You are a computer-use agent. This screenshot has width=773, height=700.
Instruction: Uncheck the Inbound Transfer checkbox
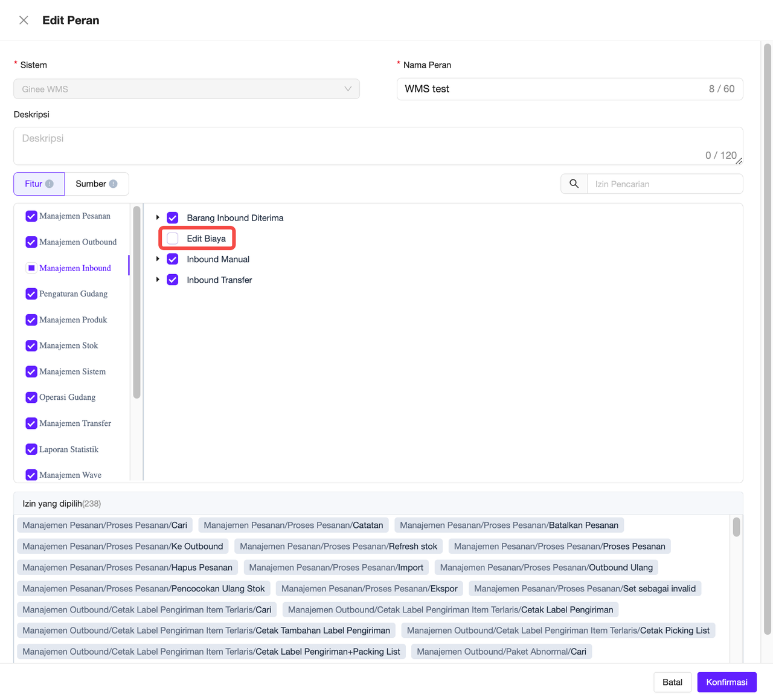click(173, 280)
